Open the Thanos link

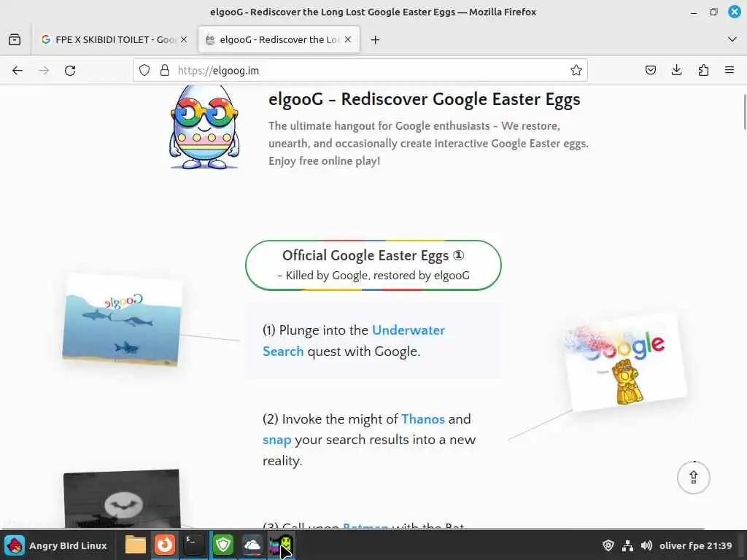(422, 419)
